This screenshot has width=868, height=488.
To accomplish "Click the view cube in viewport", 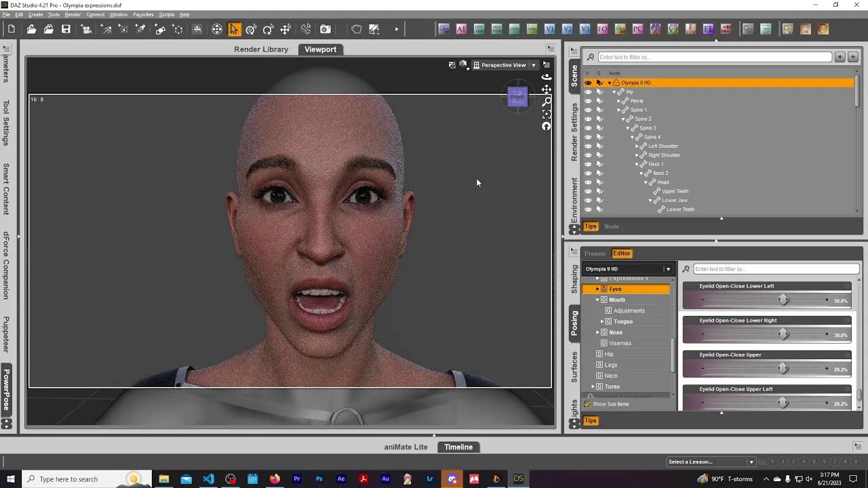I will 517,96.
